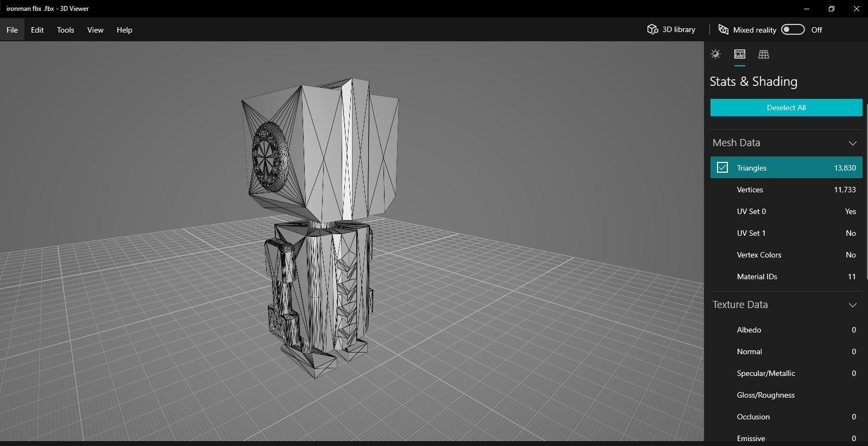Image resolution: width=868 pixels, height=446 pixels.
Task: Toggle Mixed reality switch on
Action: 792,29
